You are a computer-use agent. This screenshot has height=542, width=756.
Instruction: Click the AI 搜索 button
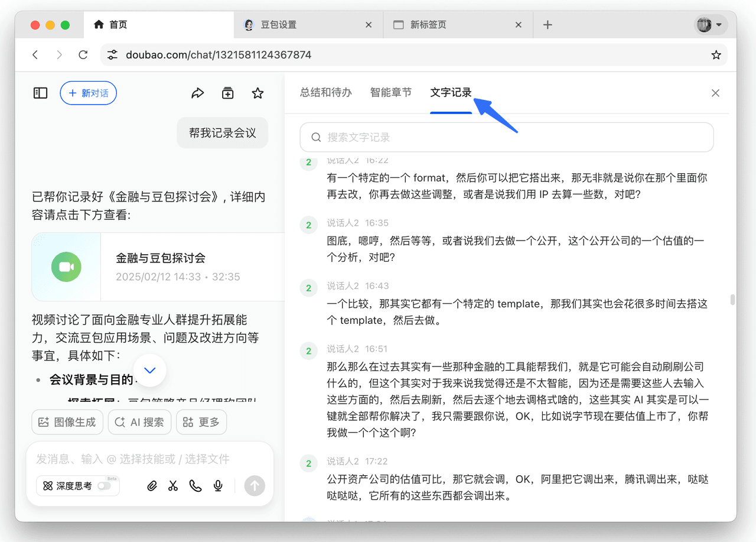[x=139, y=422]
